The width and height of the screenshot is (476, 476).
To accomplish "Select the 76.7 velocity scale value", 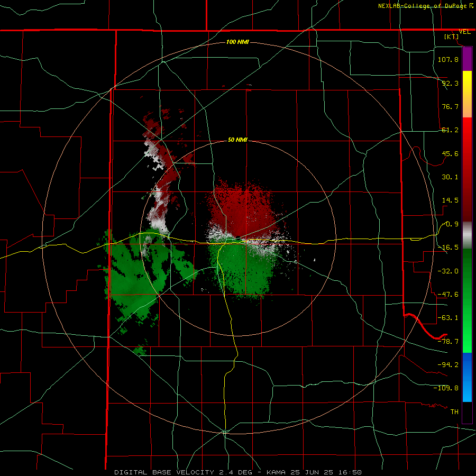I will (450, 106).
